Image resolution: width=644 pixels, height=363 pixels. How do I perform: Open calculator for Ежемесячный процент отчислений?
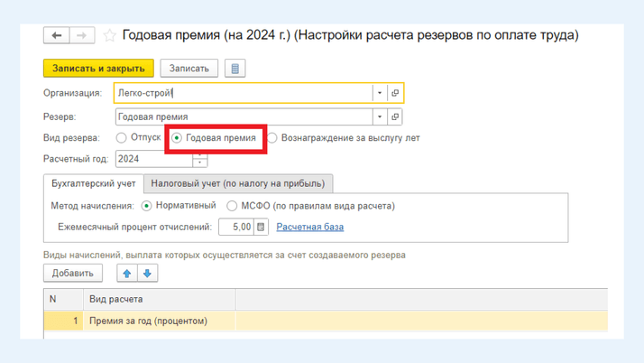tap(261, 227)
